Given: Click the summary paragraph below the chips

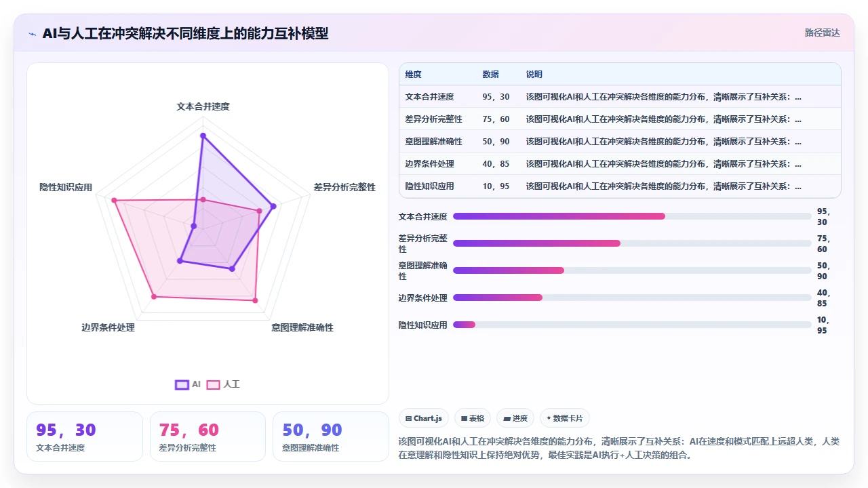Looking at the screenshot, I should (619, 448).
